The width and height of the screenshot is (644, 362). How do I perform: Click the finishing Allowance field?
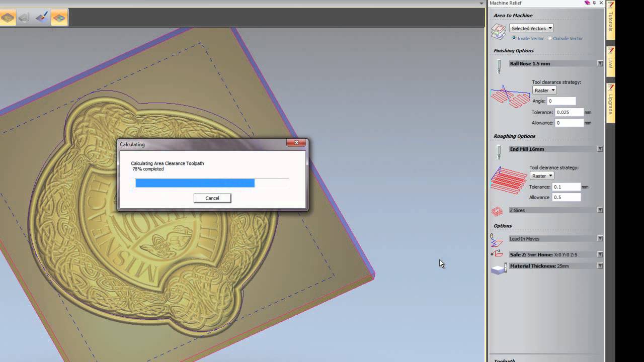[570, 123]
